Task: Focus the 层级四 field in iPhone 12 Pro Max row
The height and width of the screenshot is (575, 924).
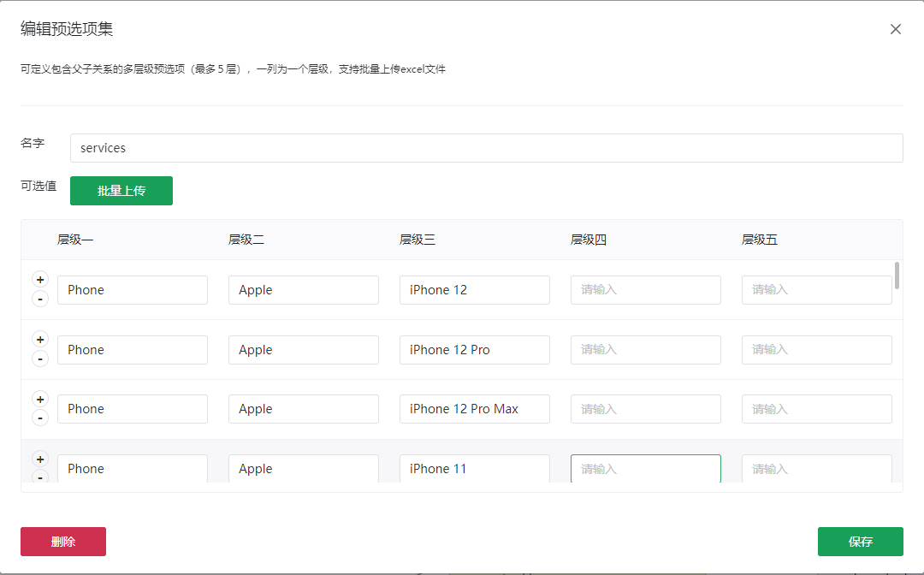Action: point(645,409)
